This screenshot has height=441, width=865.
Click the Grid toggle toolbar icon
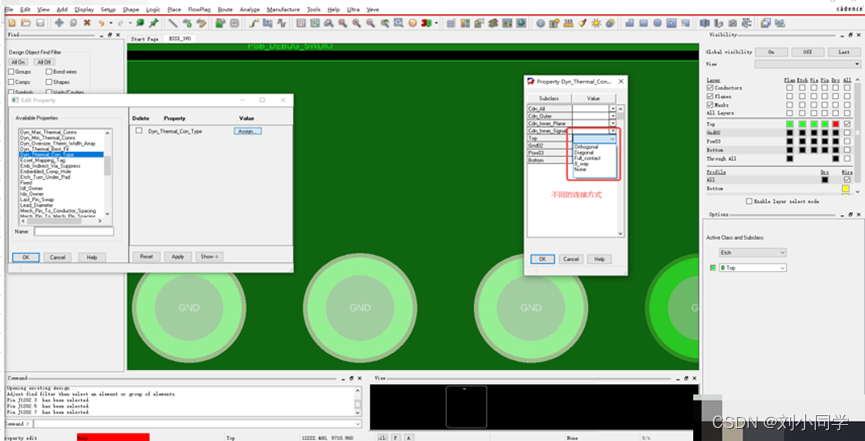coord(451,23)
